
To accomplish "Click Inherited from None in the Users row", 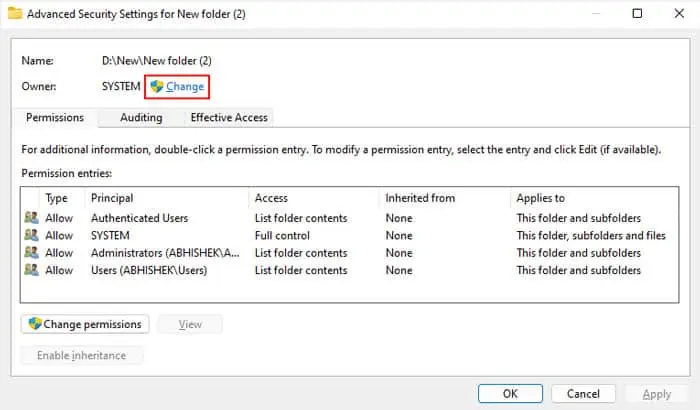I will pyautogui.click(x=399, y=270).
